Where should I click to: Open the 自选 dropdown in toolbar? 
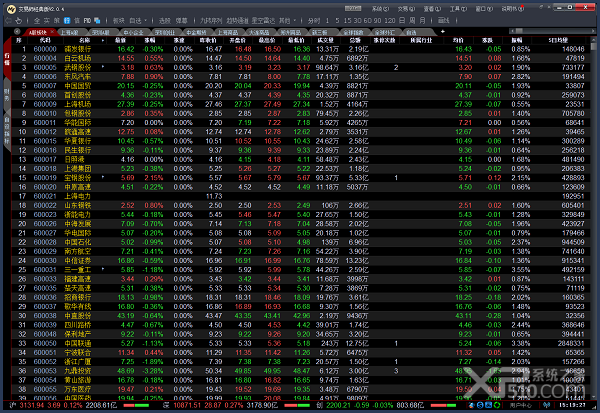tap(138, 21)
